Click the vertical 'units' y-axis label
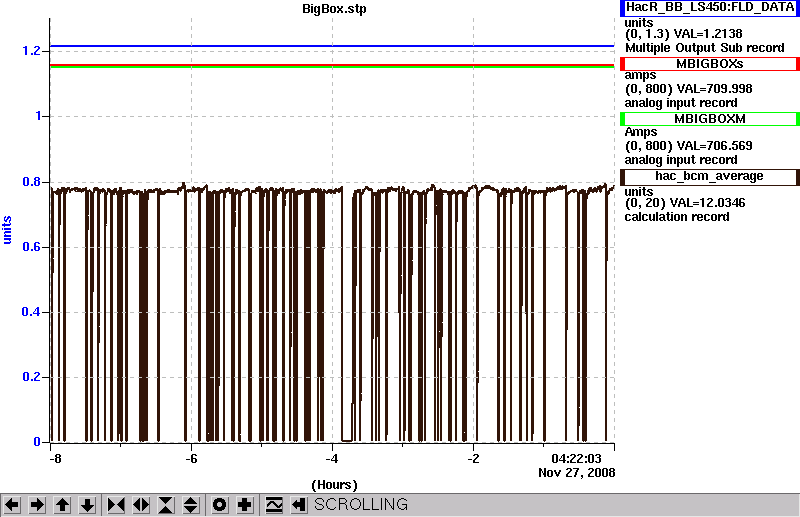 7,230
